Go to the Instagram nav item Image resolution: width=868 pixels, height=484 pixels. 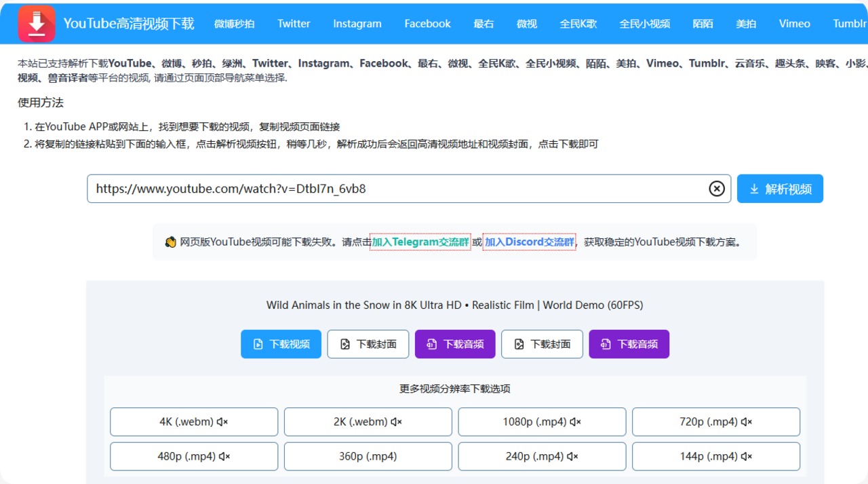tap(357, 24)
